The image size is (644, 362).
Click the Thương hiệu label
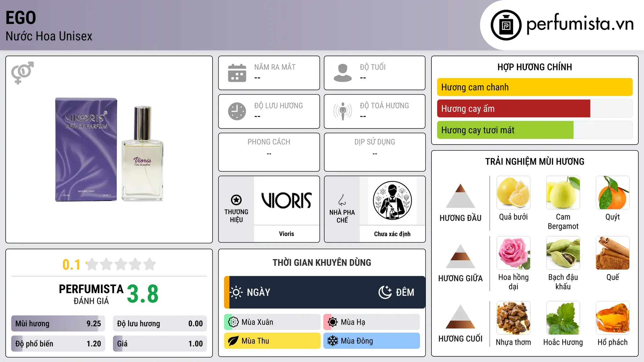[236, 216]
